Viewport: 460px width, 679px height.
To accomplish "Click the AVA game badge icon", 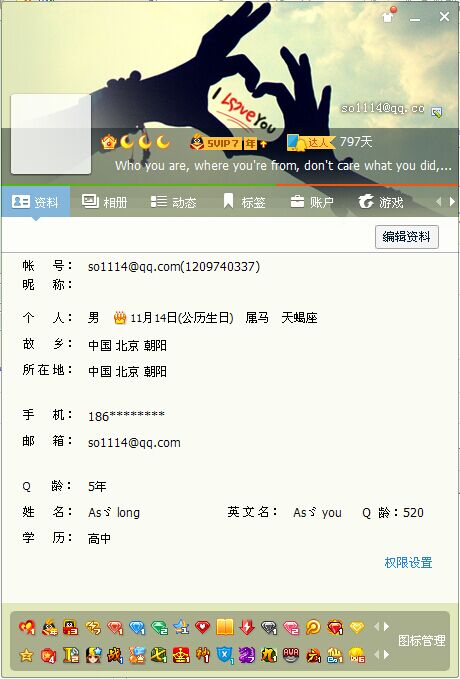I will click(x=291, y=655).
